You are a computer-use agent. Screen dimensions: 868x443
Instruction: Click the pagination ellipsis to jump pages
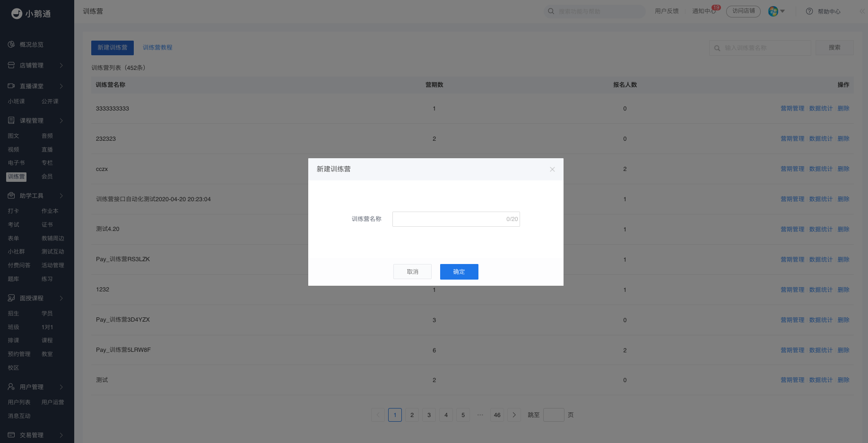click(480, 415)
